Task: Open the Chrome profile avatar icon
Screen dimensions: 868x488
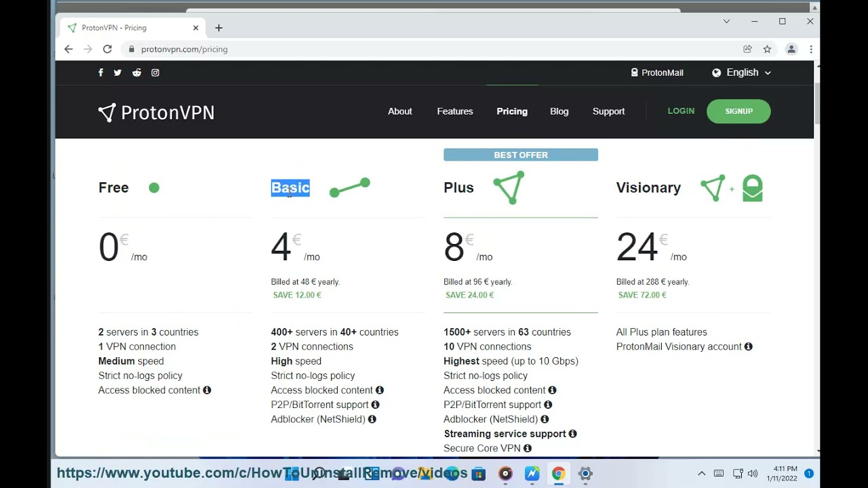Action: 791,49
